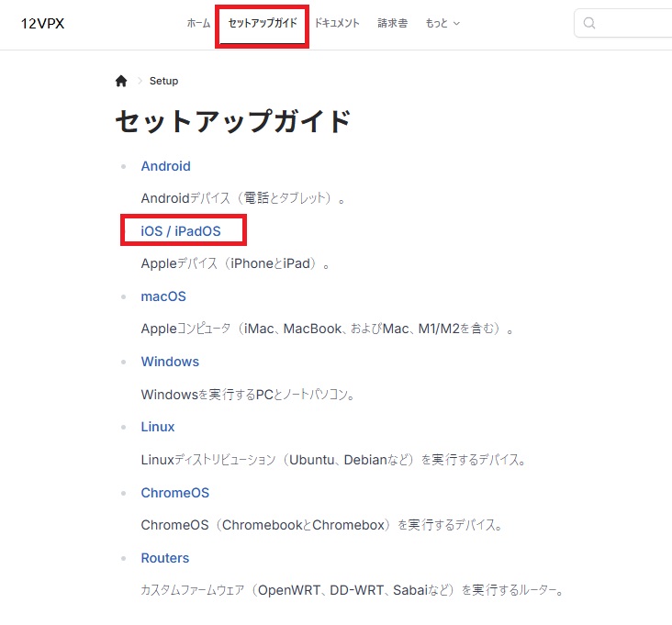Screen dimensions: 672x625
Task: Visit the Routers setup guide link
Action: 164,558
